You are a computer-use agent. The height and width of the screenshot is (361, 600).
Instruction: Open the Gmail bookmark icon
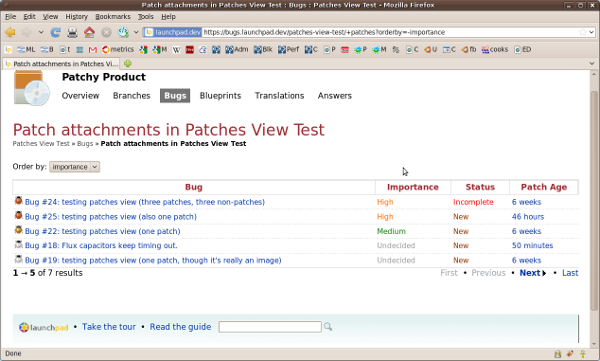point(93,49)
